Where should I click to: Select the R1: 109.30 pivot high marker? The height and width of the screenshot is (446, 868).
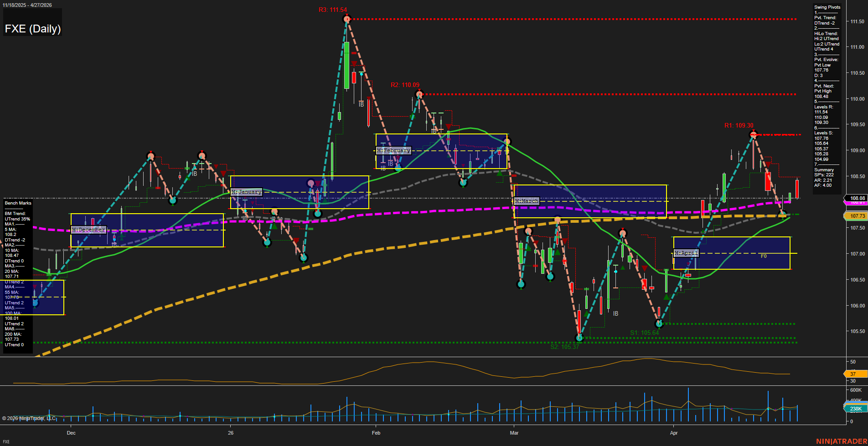tap(753, 134)
